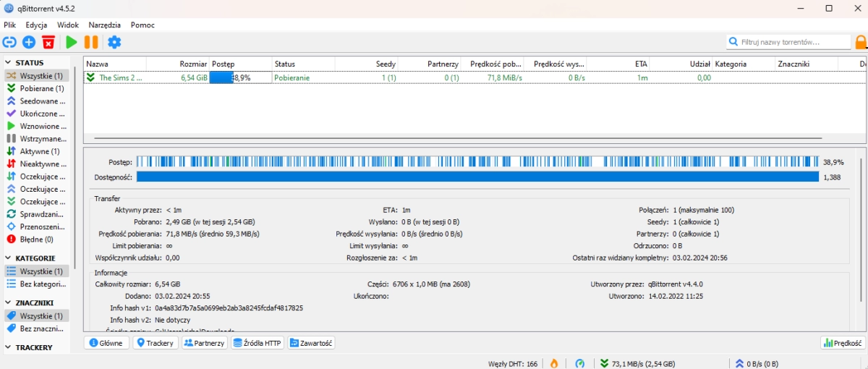This screenshot has height=369, width=868.
Task: Switch to the Trackery tab
Action: (x=156, y=343)
